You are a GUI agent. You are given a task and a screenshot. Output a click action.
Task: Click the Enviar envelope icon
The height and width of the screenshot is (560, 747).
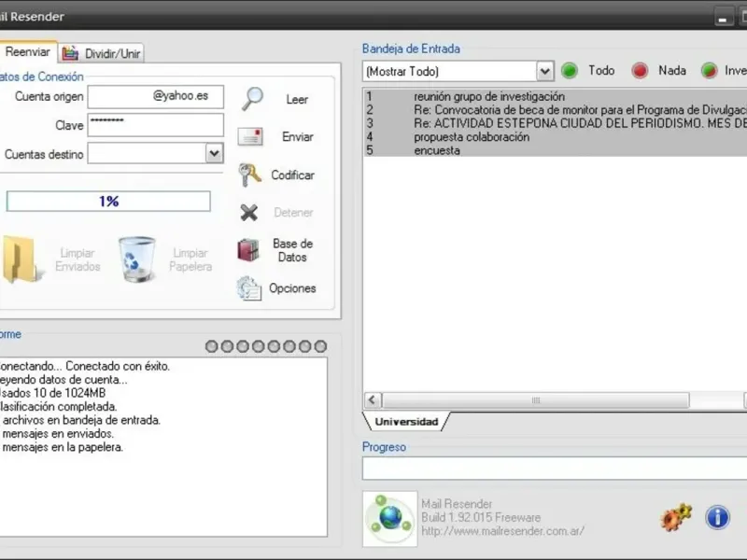[250, 136]
